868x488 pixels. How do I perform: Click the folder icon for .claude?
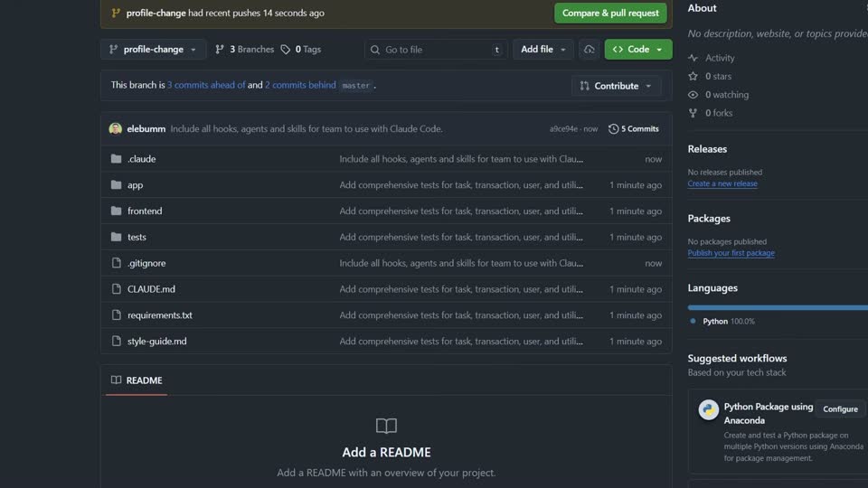(116, 159)
